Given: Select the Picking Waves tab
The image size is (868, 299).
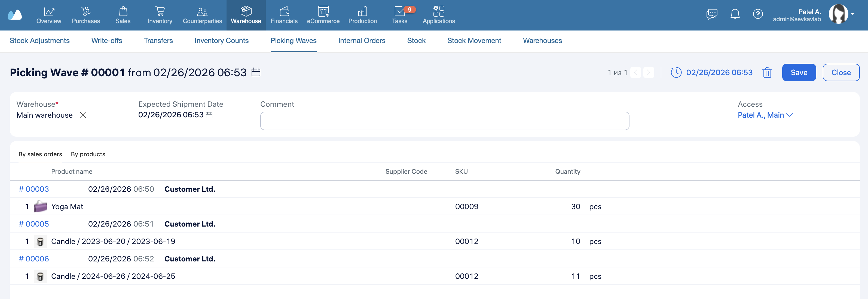Looking at the screenshot, I should click(x=294, y=41).
